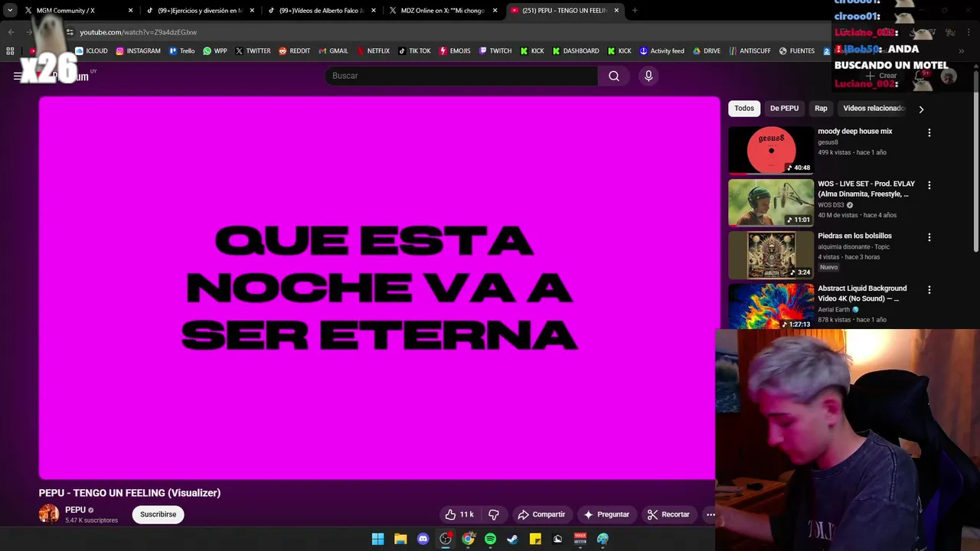Like the PEPU video (11 k)

tap(459, 514)
